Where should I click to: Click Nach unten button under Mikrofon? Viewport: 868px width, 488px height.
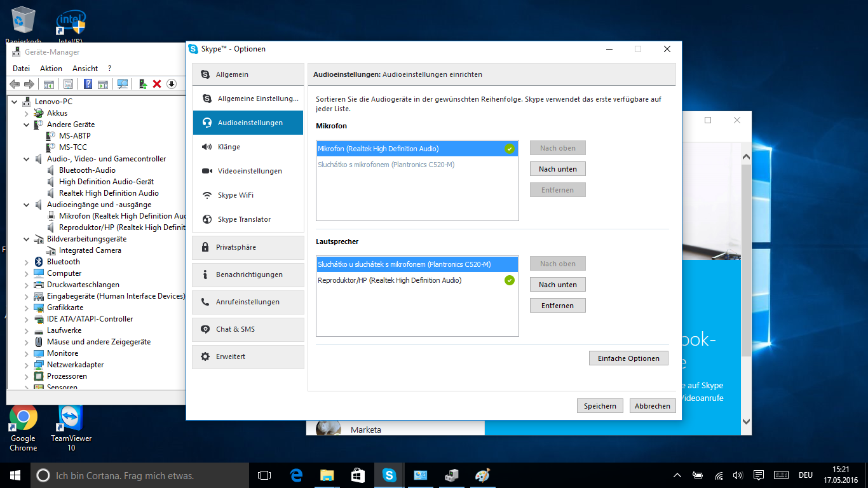(x=558, y=169)
